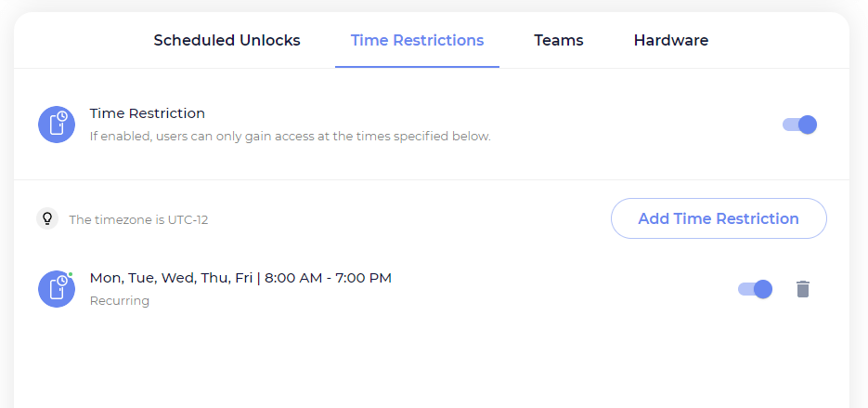Go to the Hardware tab
The image size is (868, 408).
671,41
